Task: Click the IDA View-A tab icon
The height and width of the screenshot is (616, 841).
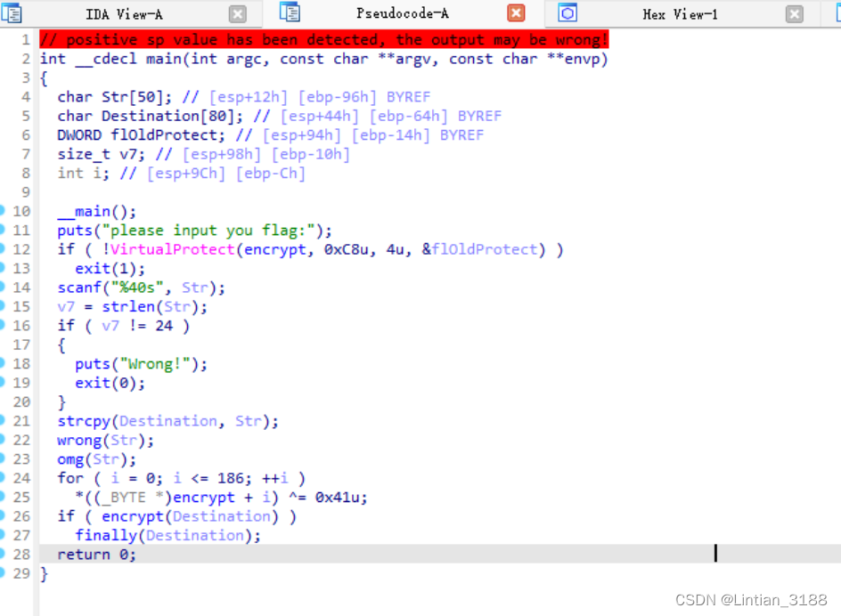Action: pos(12,12)
